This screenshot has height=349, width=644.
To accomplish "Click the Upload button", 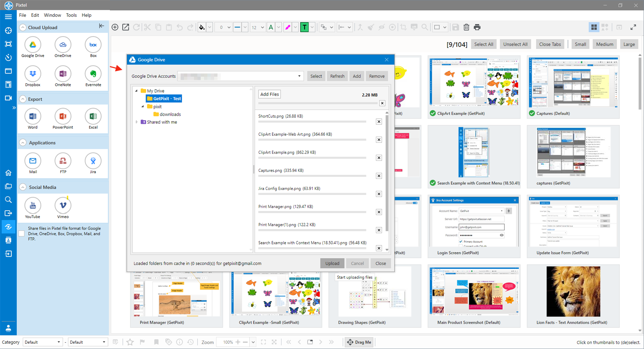I will tap(332, 263).
